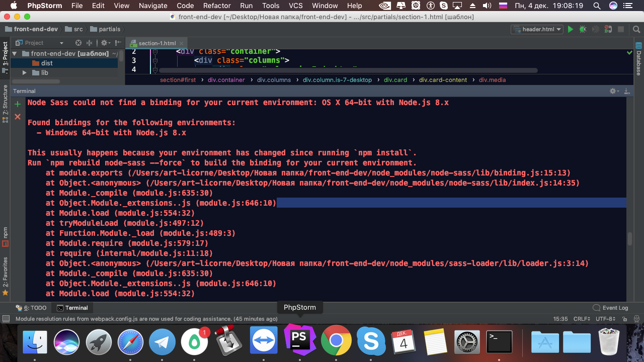Select the dist folder
This screenshot has height=362, width=644.
(47, 63)
